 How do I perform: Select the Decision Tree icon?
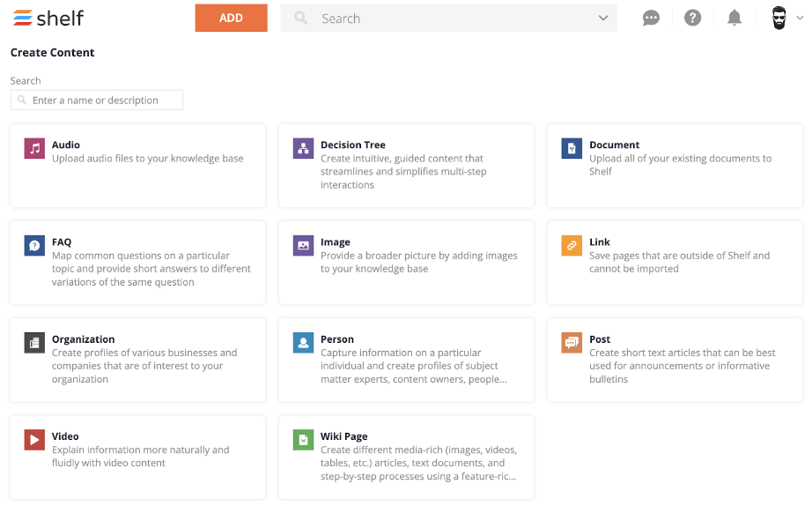tap(303, 148)
